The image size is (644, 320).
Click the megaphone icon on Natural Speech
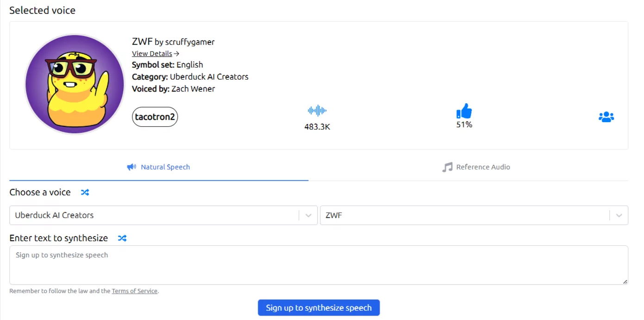tap(131, 167)
